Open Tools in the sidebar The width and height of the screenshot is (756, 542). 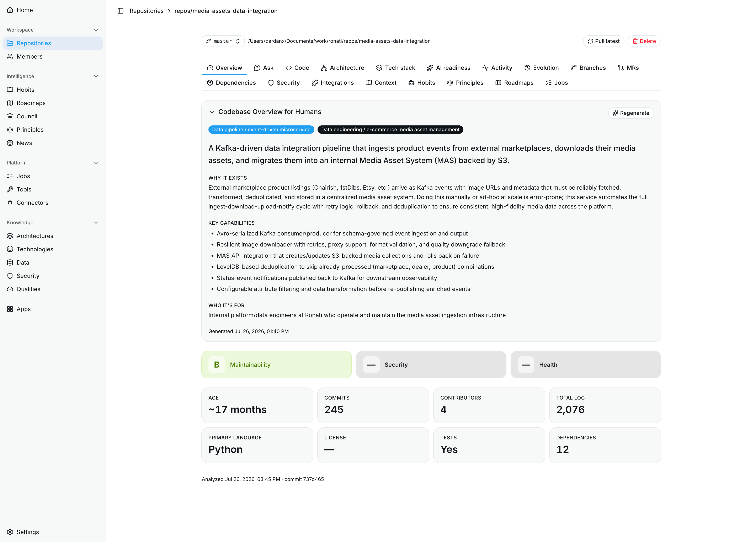point(53,190)
